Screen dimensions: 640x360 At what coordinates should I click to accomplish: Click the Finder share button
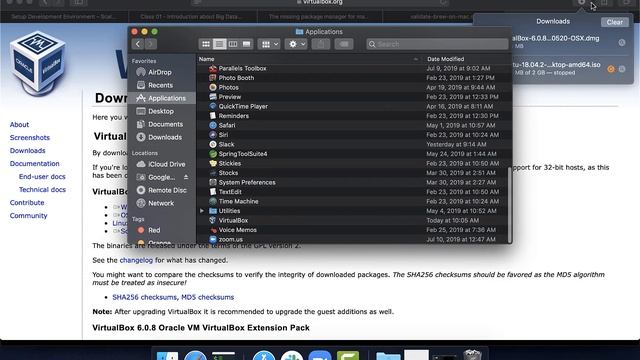pyautogui.click(x=321, y=44)
